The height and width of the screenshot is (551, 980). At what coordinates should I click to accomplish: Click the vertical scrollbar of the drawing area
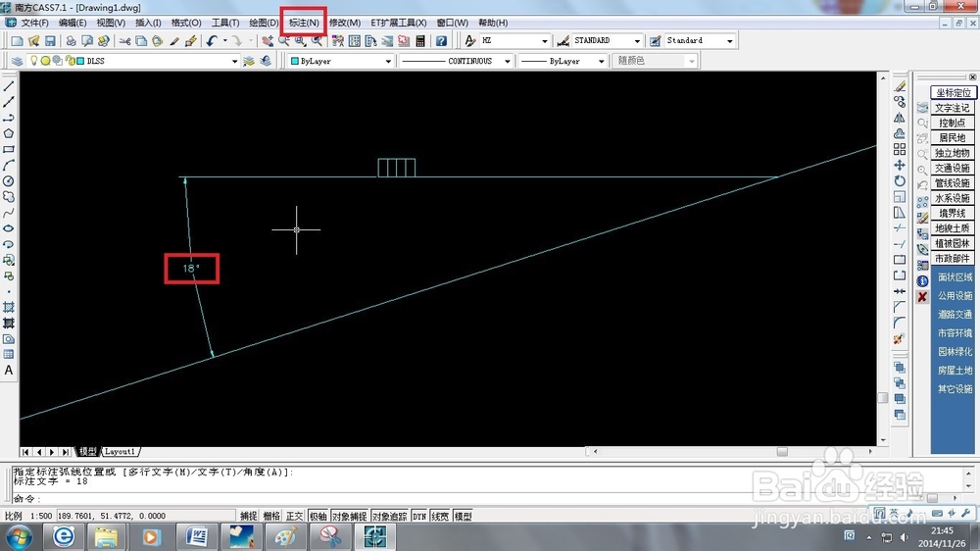pos(883,261)
